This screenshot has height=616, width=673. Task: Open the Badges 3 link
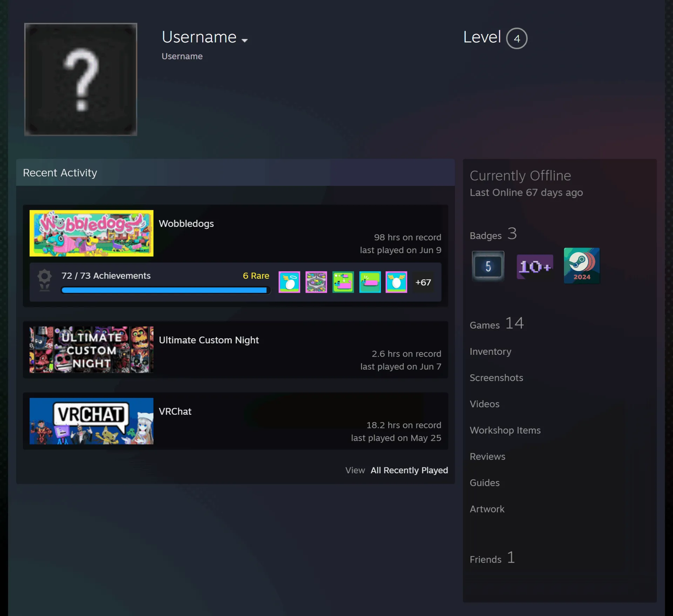(x=493, y=234)
